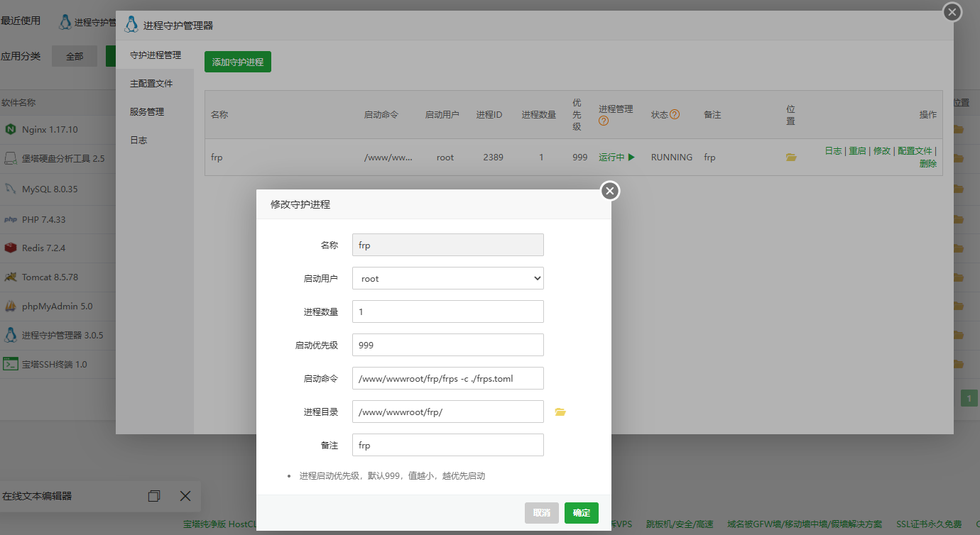Open the 启动用户 root dropdown
980x535 pixels.
point(448,278)
